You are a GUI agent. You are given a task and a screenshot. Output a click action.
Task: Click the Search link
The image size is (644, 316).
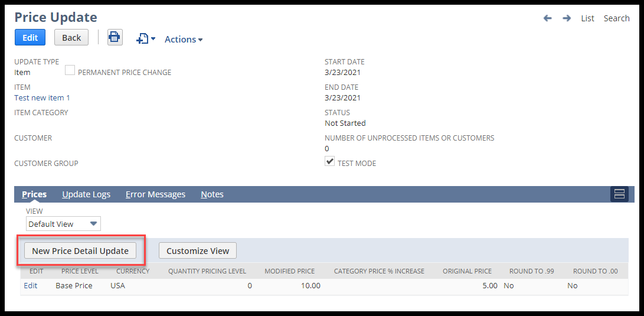point(616,18)
